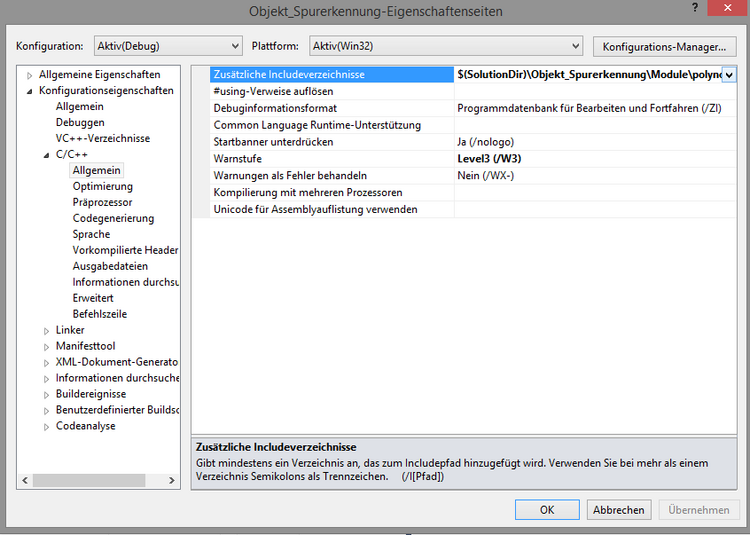Screen dimensions: 750x535
Task: Collapse the C/C++ tree node
Action: [46, 155]
